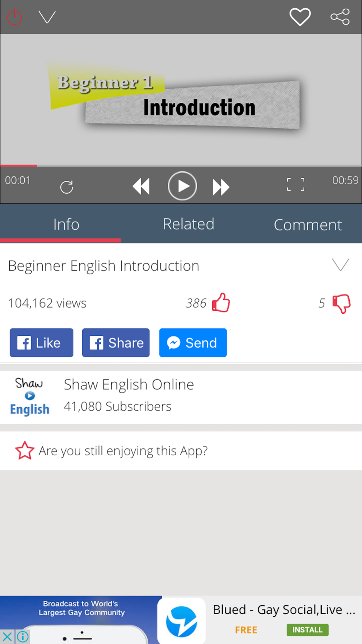Screen dimensions: 362x644
Task: Click the 00:59 total duration label
Action: pyautogui.click(x=345, y=180)
